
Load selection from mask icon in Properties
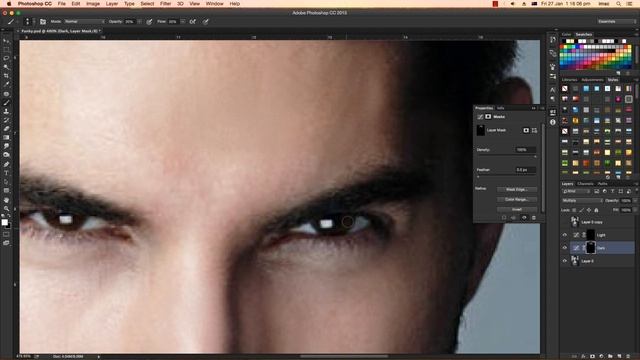504,218
